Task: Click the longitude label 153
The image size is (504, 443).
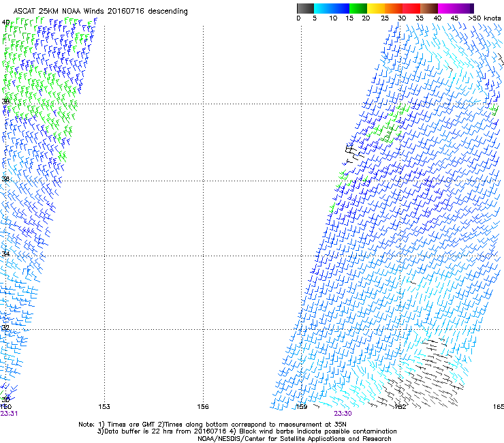Action: pos(104,407)
